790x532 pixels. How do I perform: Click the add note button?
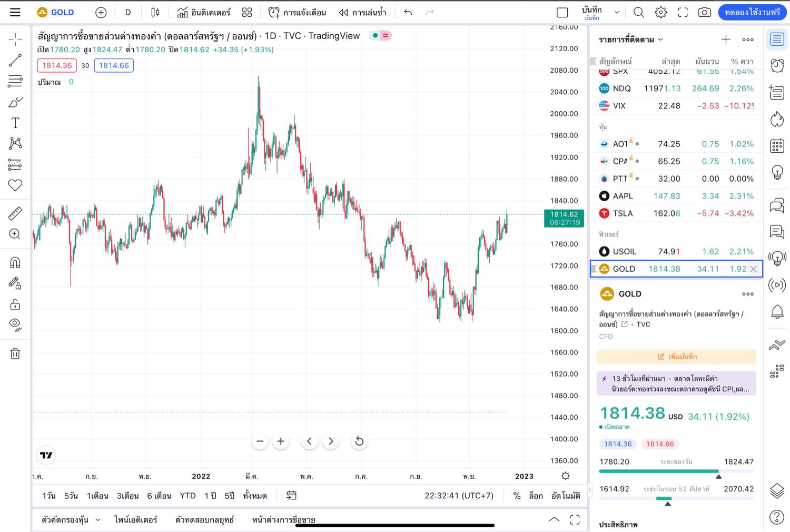(676, 357)
